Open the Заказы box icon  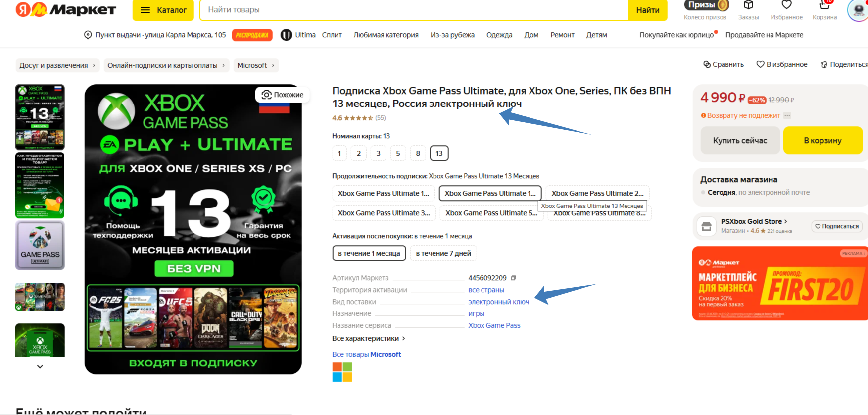tap(748, 10)
